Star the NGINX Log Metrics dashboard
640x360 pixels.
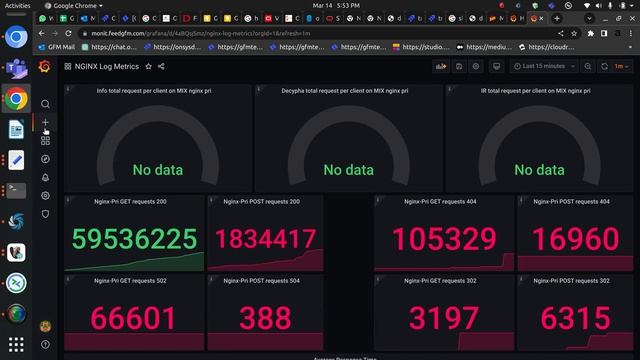(149, 66)
